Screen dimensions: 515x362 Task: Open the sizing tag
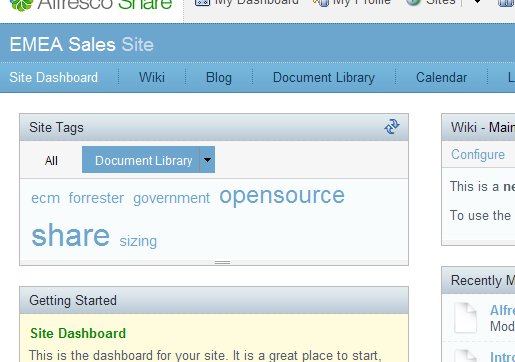(138, 241)
